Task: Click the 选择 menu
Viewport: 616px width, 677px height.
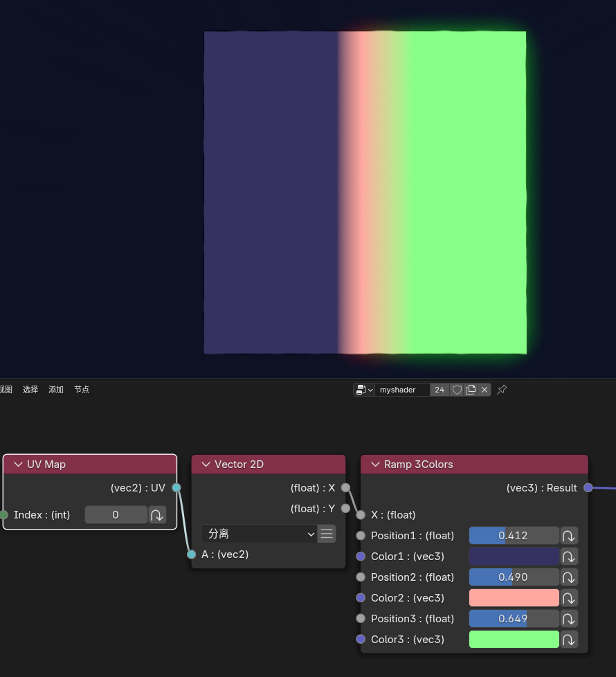Action: coord(30,390)
